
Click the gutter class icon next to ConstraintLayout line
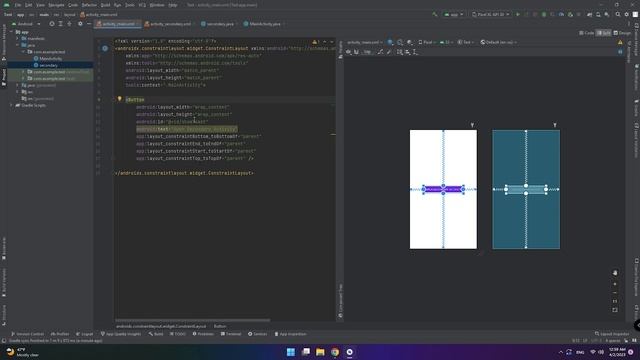[105, 48]
